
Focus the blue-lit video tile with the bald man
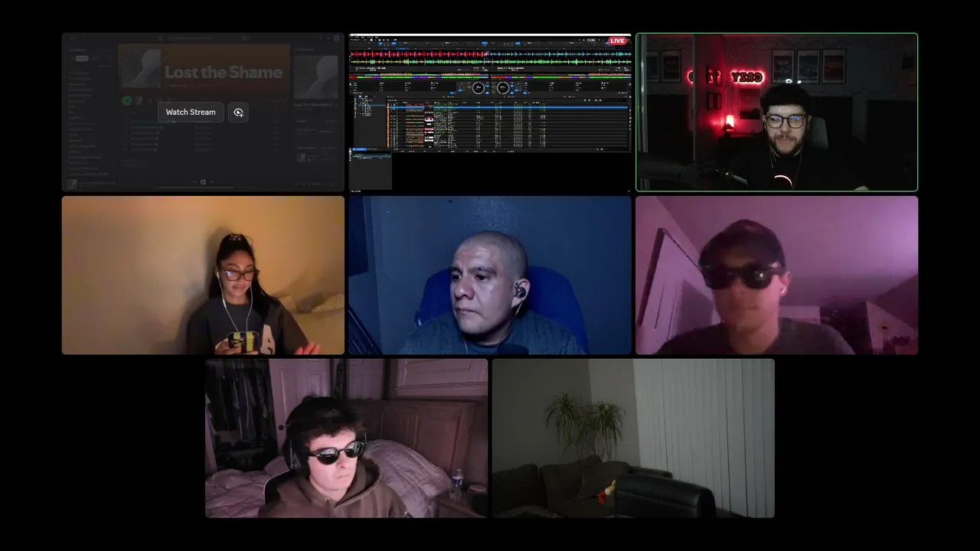coord(490,275)
